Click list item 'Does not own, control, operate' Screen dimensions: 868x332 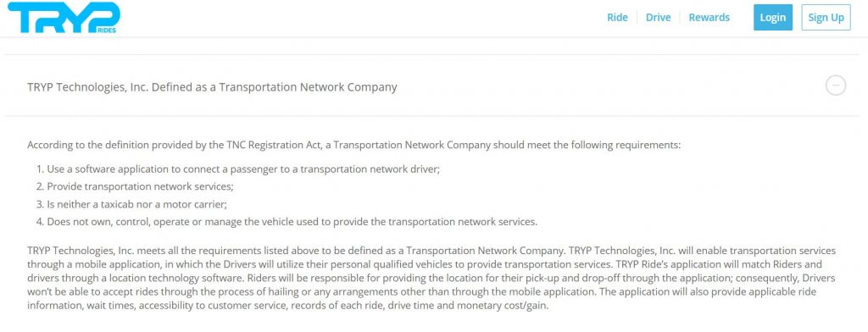287,222
